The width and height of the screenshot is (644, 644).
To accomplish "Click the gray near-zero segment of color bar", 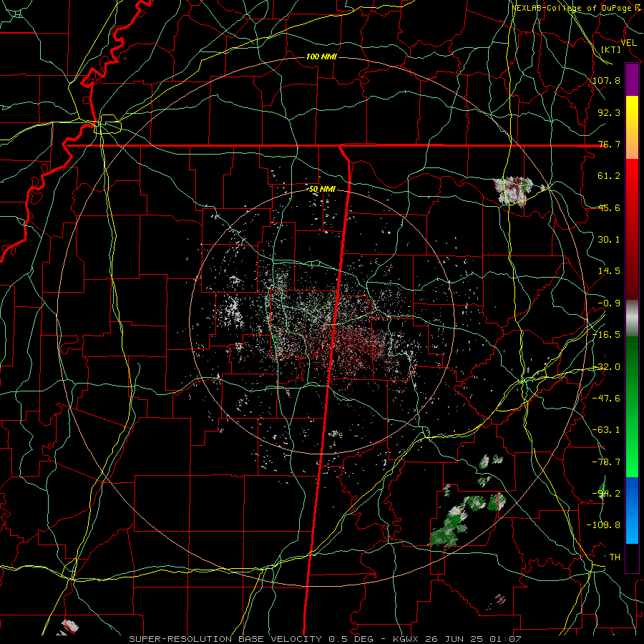I will coord(632,318).
